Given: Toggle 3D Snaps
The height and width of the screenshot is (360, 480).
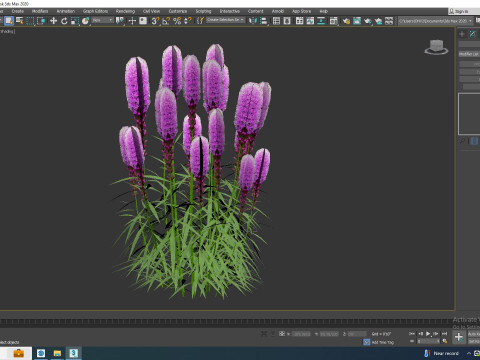Looking at the screenshot, I should [155, 21].
